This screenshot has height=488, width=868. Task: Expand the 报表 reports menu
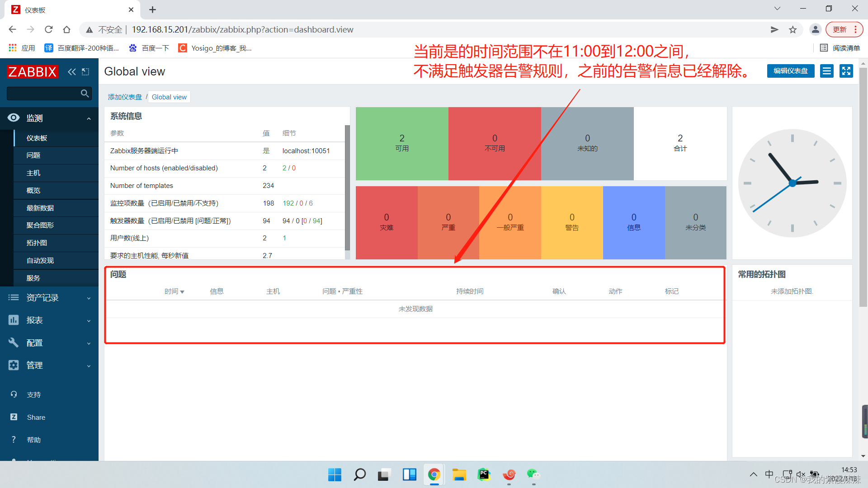click(49, 320)
